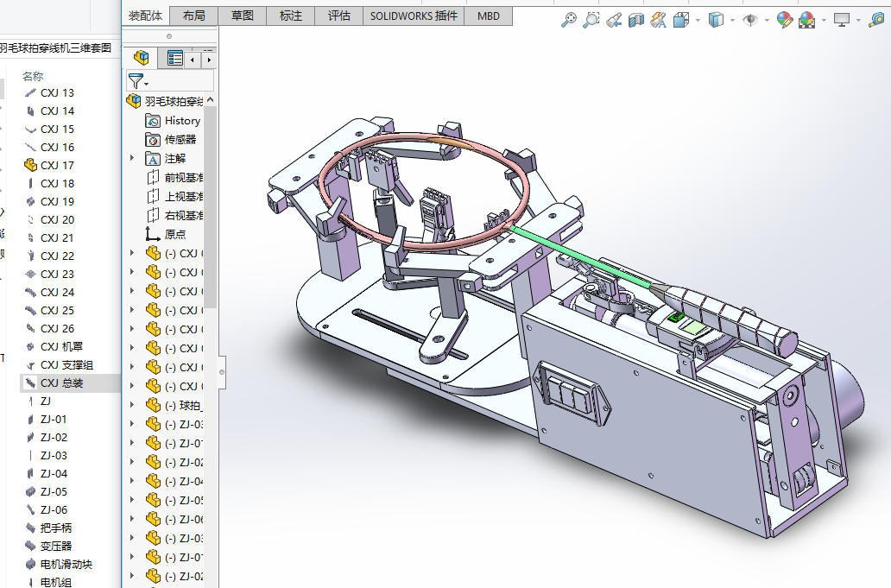891x588 pixels.
Task: Select the CXJ 总装 file in the list
Action: [61, 383]
